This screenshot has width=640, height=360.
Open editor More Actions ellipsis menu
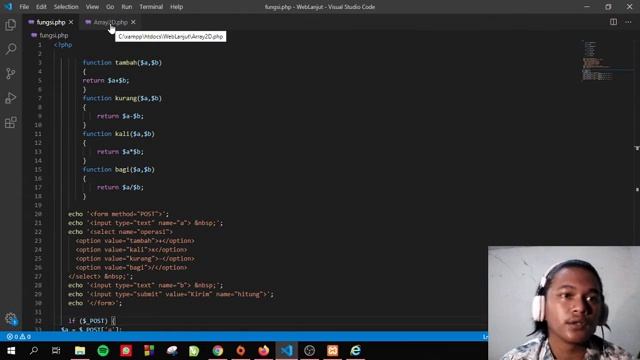(628, 22)
